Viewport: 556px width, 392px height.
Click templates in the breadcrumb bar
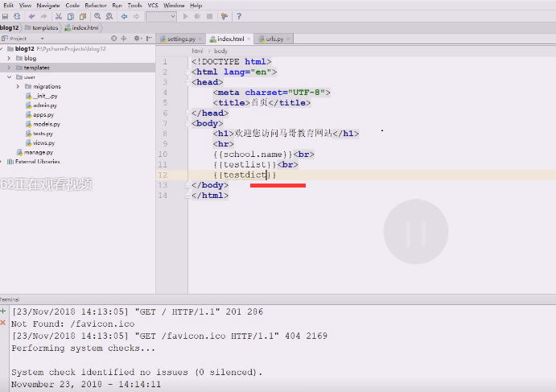point(45,27)
